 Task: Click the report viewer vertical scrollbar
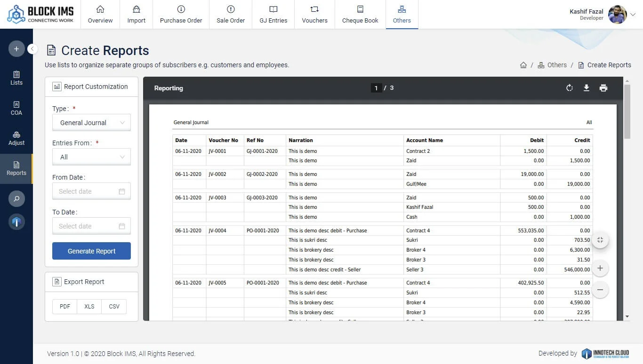[627, 113]
